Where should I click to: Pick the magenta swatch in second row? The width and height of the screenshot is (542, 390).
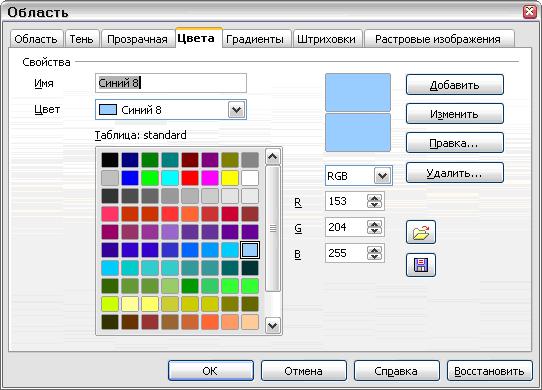(210, 178)
